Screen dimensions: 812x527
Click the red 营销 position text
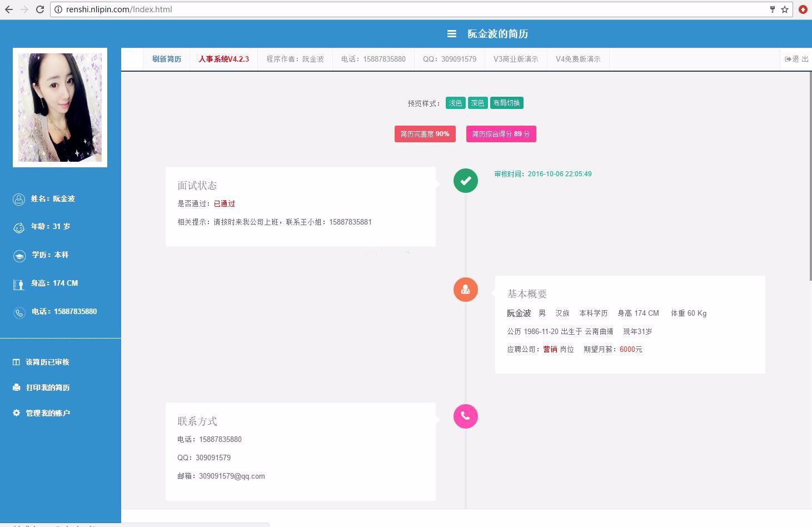coord(550,350)
